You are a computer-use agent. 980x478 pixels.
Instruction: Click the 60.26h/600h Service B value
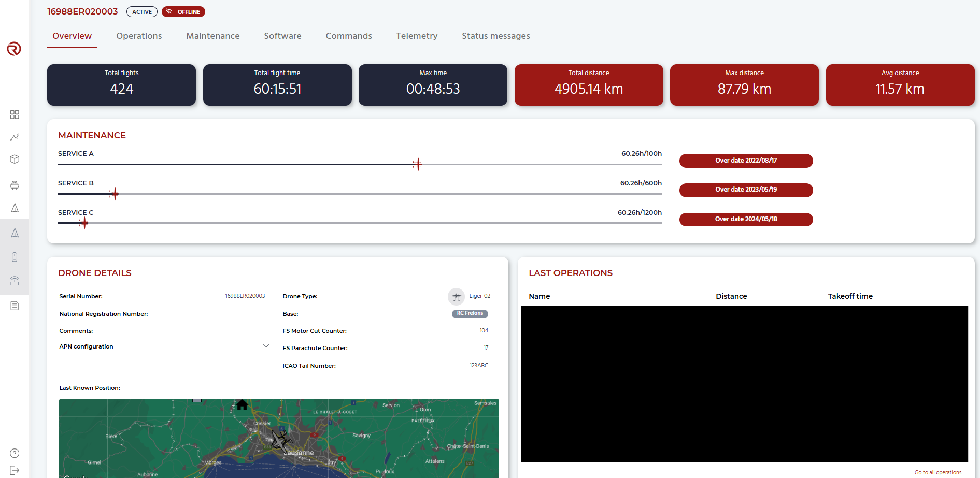coord(641,183)
